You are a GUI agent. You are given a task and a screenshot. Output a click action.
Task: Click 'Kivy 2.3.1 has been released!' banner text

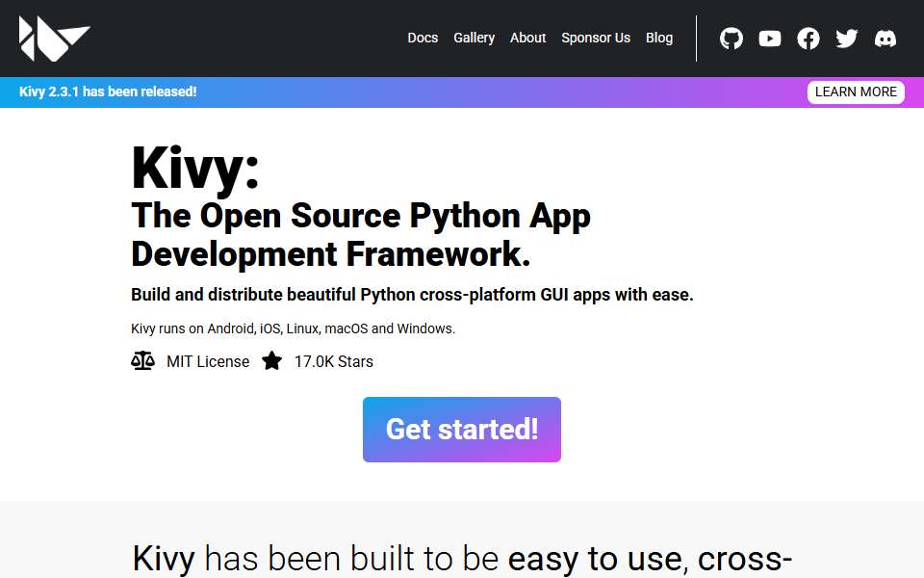(x=108, y=92)
